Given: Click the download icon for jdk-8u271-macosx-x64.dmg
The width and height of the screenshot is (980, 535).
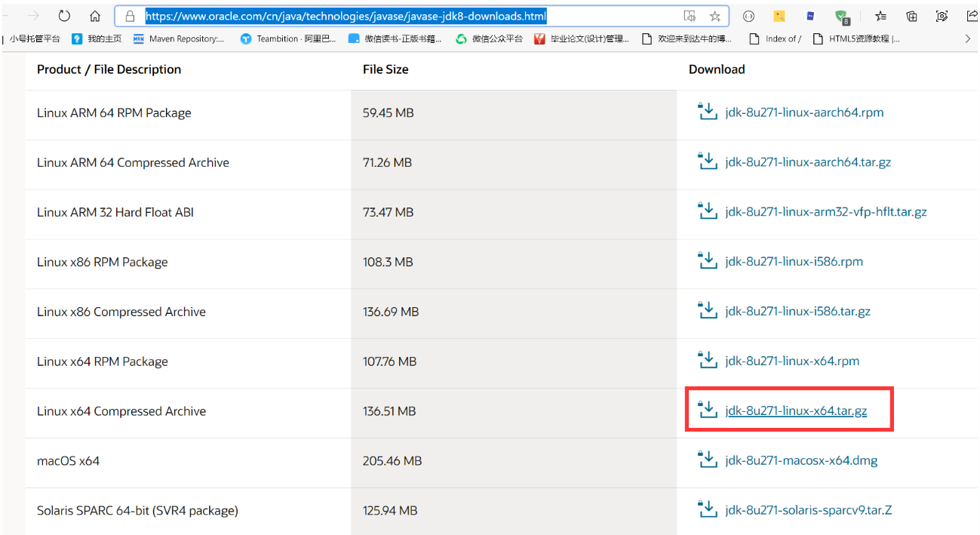Looking at the screenshot, I should [x=707, y=460].
